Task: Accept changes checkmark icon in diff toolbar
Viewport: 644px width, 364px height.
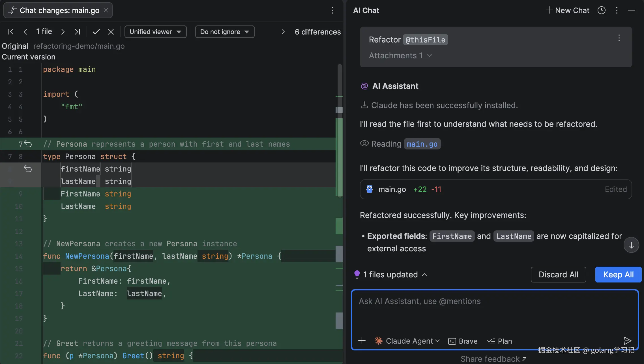Action: [96, 32]
